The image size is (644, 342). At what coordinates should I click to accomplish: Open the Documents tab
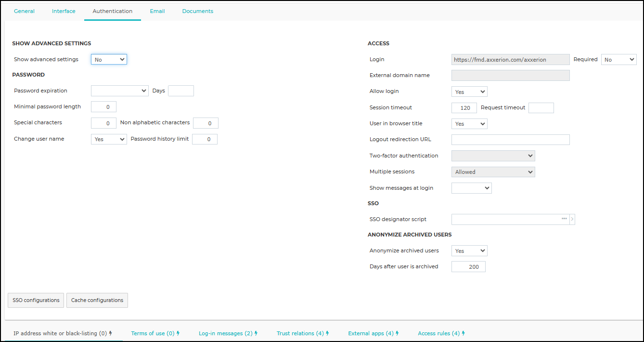coord(198,11)
